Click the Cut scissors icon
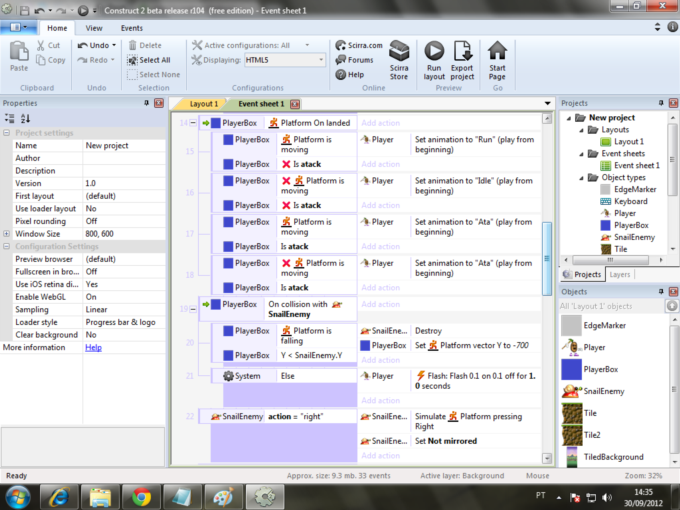Viewport: 680px width, 510px height. [41, 45]
